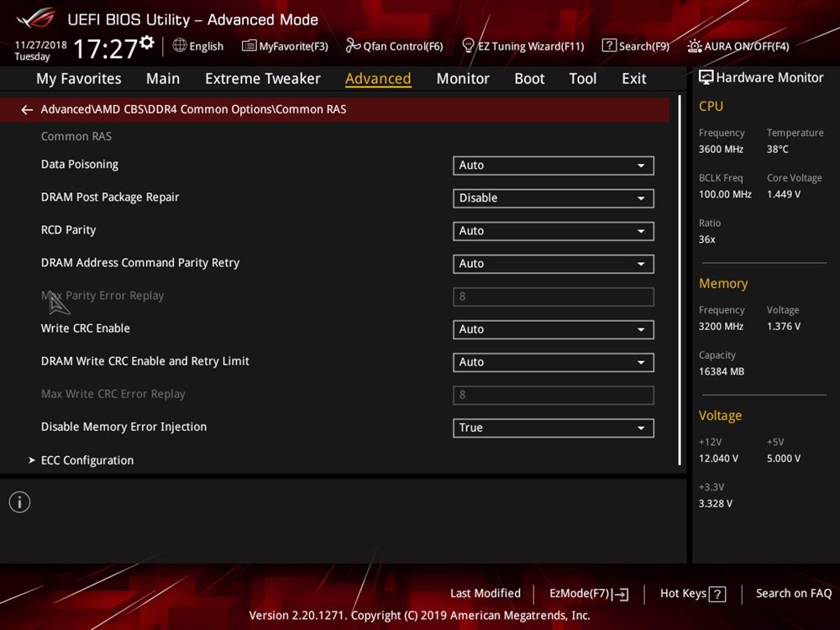Click the settings list vertical scrollbar
The image size is (840, 630).
coord(680,281)
